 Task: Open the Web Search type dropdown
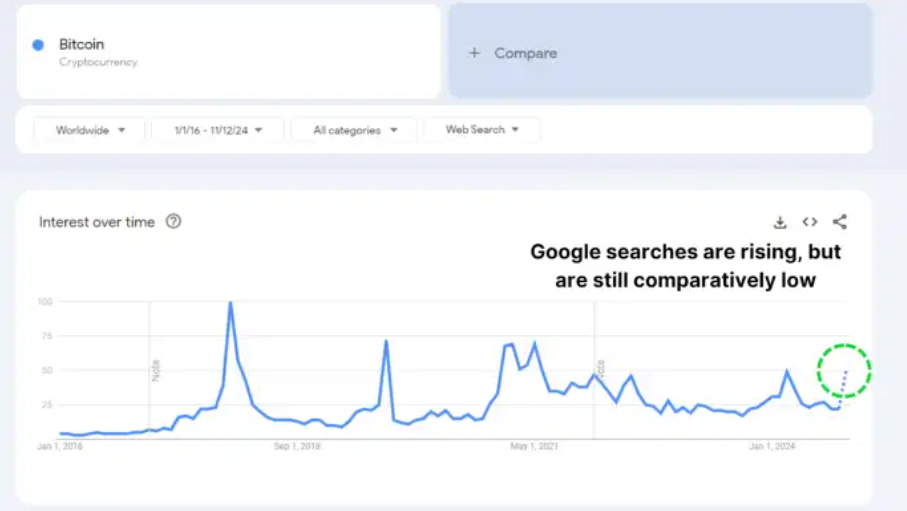tap(482, 130)
